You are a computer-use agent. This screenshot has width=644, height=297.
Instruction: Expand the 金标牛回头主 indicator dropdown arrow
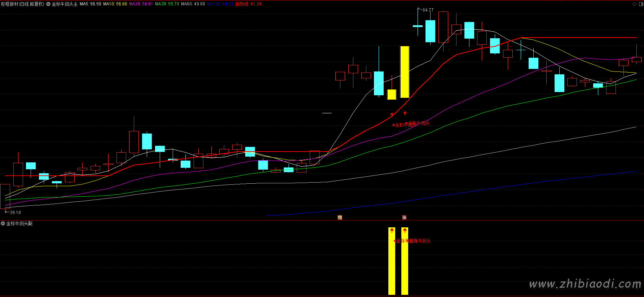point(48,4)
